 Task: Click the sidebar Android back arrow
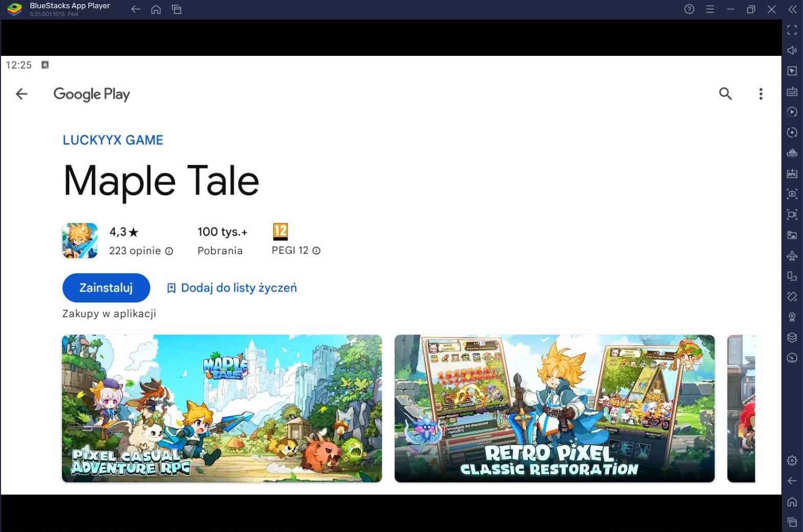click(x=792, y=481)
